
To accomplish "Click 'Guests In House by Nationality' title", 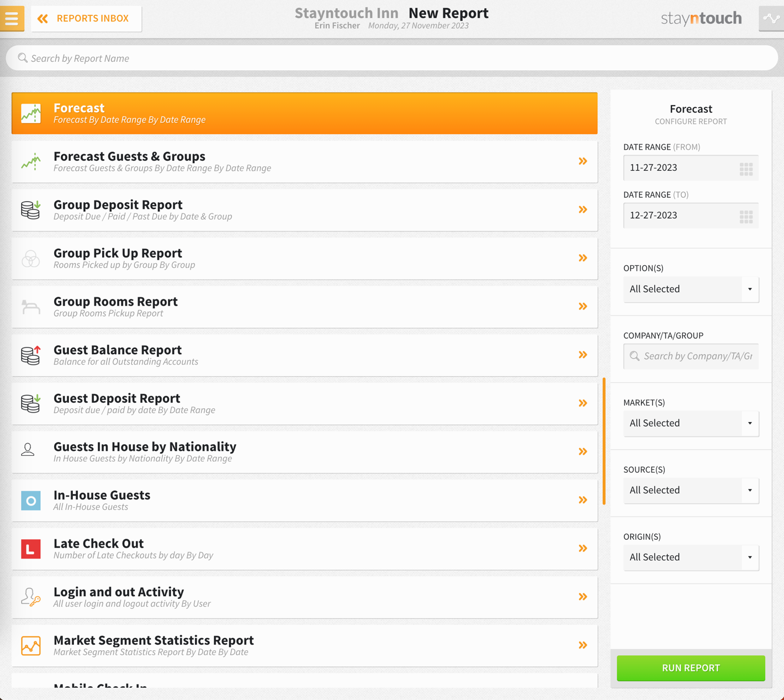I will [145, 446].
